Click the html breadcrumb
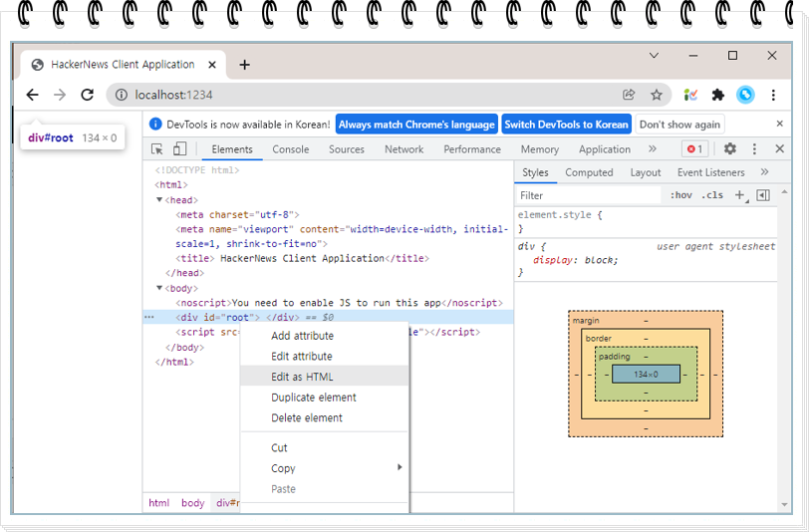This screenshot has width=809, height=532. click(x=159, y=502)
